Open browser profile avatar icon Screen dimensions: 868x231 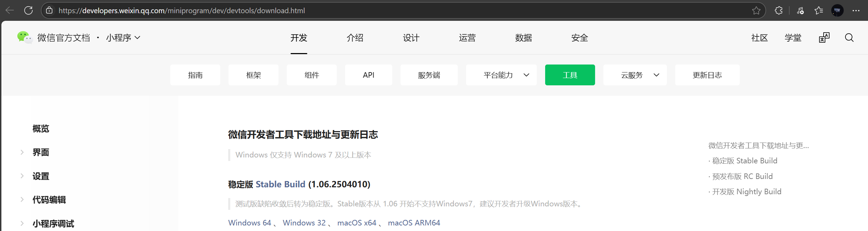tap(837, 10)
